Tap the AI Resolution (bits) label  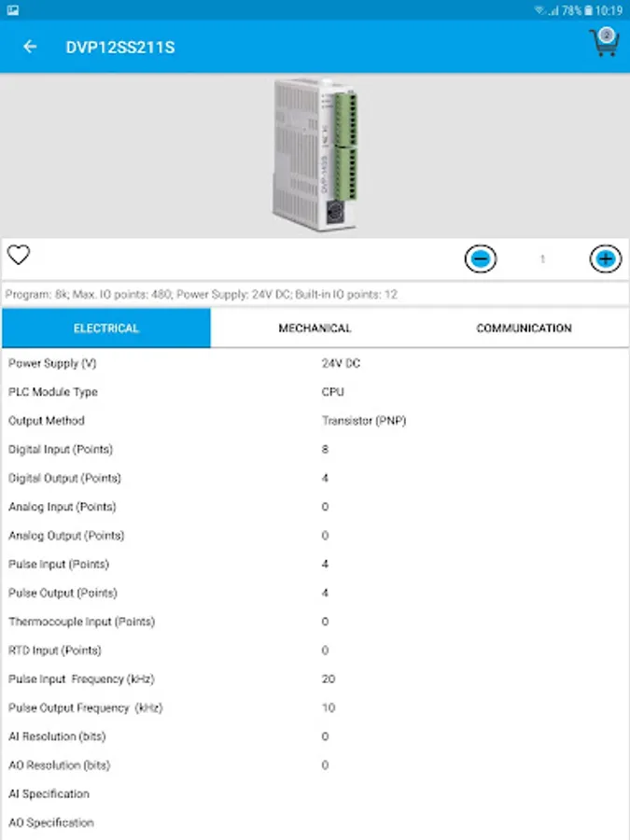click(57, 736)
